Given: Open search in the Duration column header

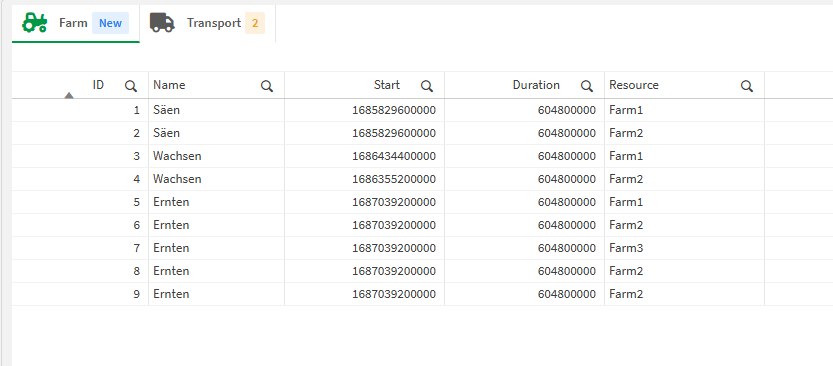Looking at the screenshot, I should (586, 86).
